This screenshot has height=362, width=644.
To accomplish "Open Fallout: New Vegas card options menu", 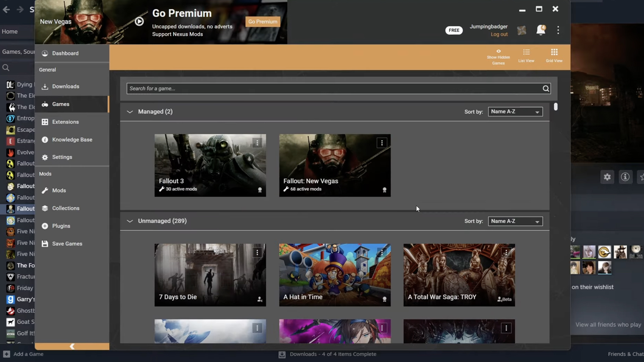I will (x=382, y=143).
